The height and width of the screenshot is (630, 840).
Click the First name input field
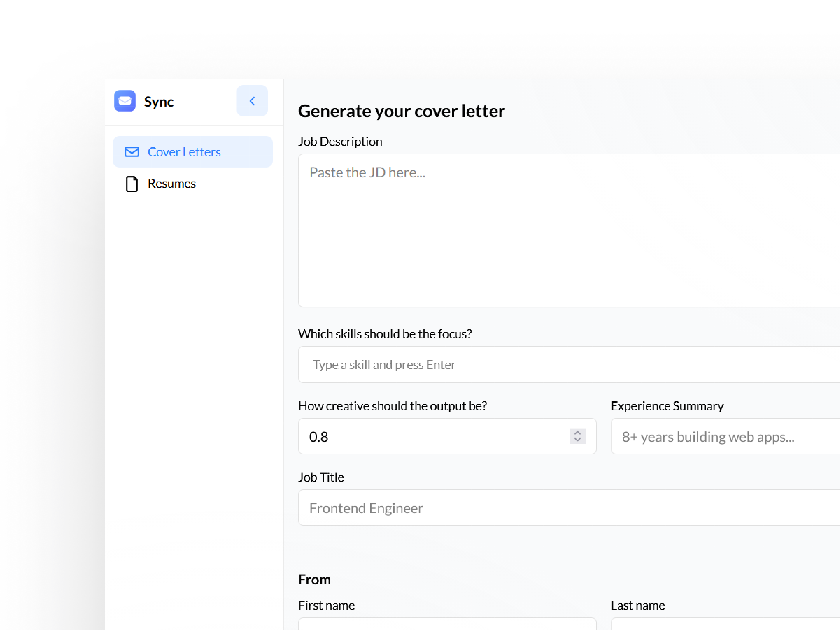(x=447, y=624)
